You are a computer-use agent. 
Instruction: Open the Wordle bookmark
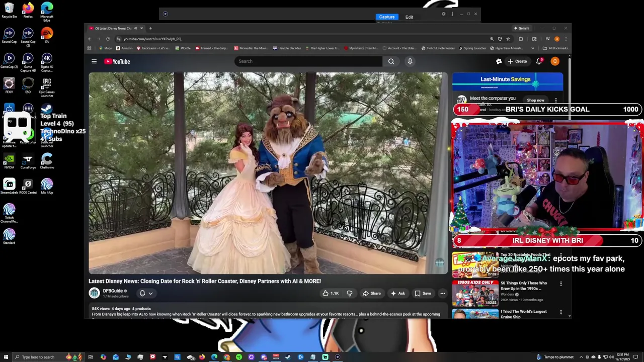tap(183, 48)
